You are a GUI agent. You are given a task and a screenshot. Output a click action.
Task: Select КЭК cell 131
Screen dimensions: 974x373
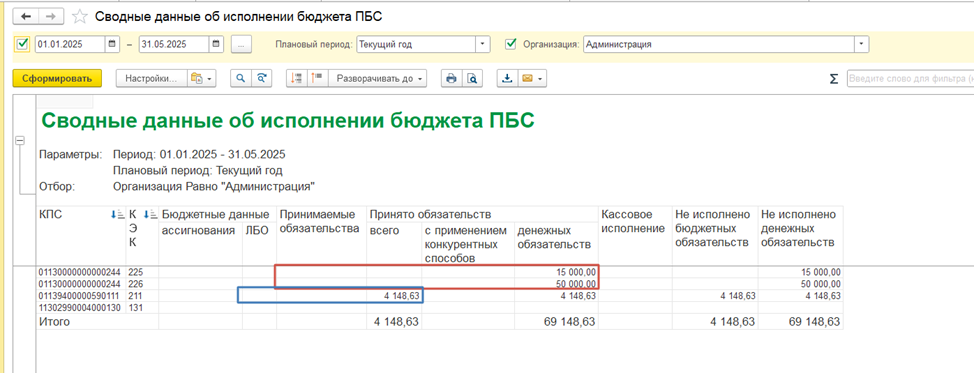(143, 307)
